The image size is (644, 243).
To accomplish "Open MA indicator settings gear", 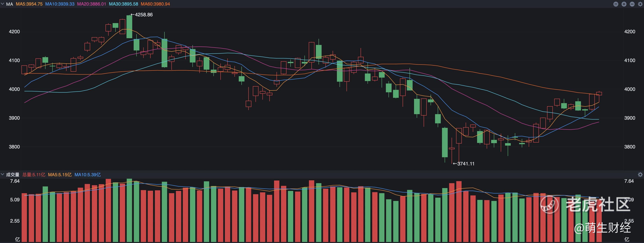I will [x=640, y=4].
